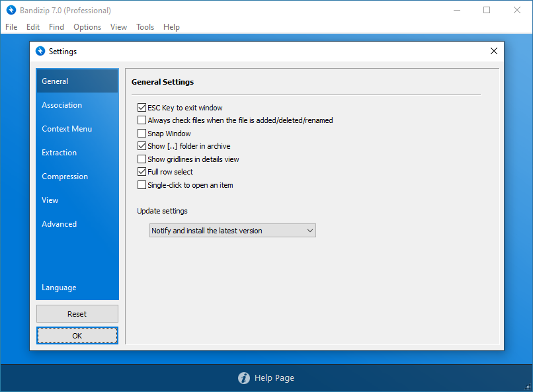Viewport: 533px width, 392px height.
Task: Show gridlines in details view
Action: (142, 159)
